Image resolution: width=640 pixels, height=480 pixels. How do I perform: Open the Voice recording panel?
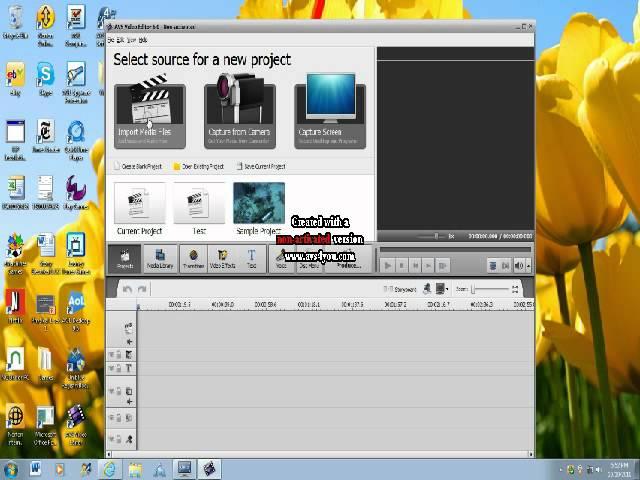click(x=281, y=259)
